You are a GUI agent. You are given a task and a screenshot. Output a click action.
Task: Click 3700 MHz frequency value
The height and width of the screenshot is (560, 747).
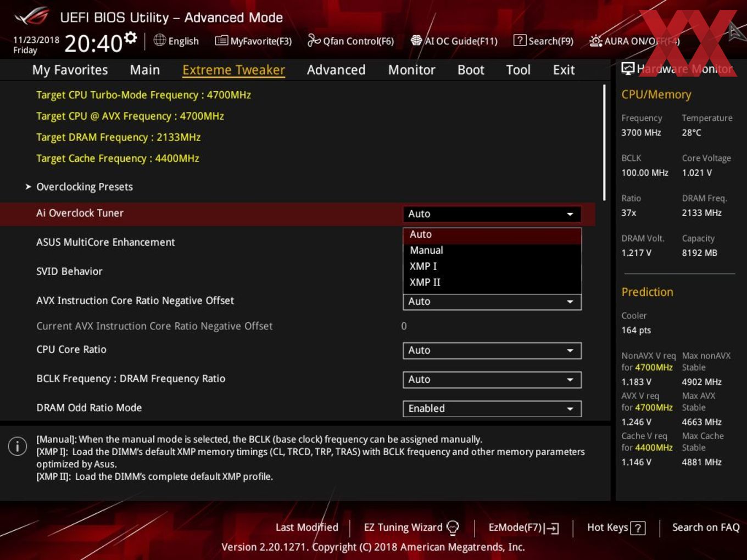(x=641, y=132)
